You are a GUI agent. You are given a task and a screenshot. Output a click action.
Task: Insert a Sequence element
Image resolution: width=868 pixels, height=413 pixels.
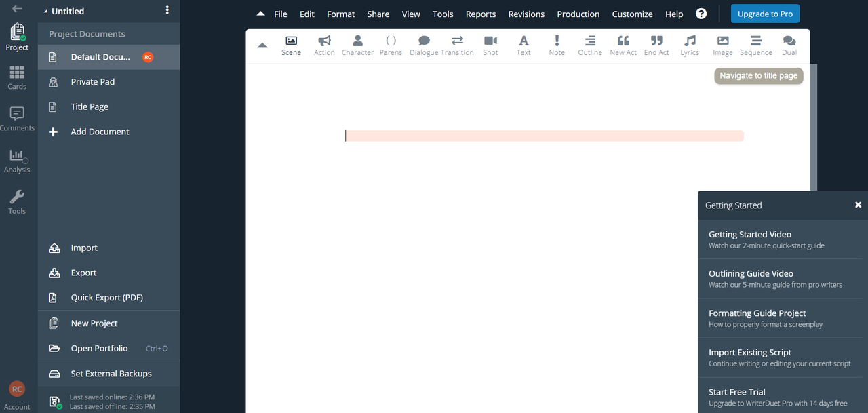pyautogui.click(x=756, y=45)
